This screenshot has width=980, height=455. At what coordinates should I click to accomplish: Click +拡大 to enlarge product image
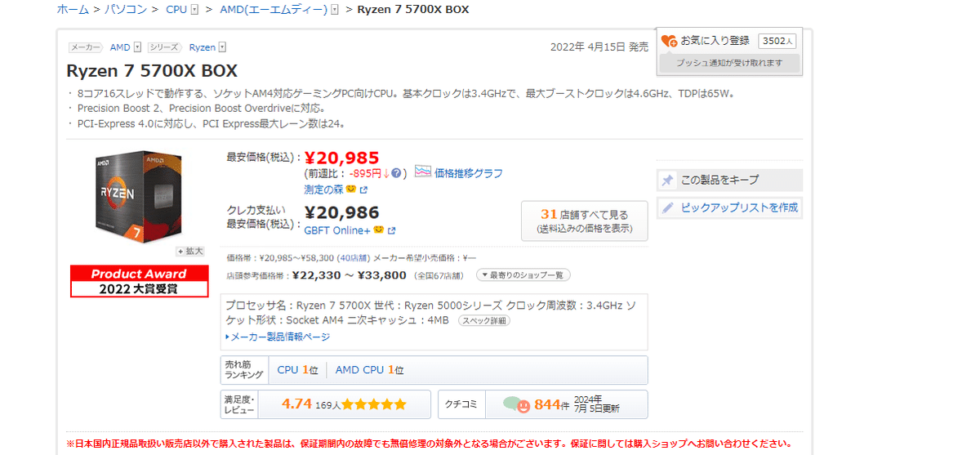point(190,251)
